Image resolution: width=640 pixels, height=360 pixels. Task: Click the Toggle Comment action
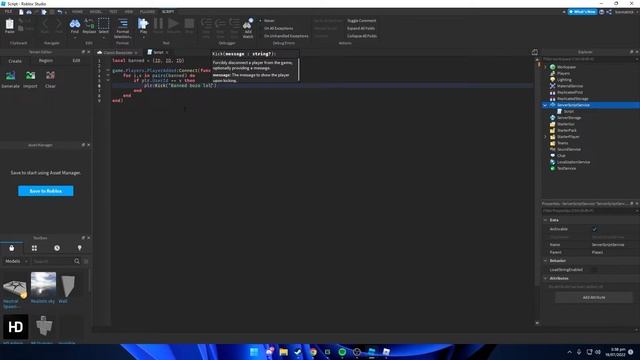(x=361, y=20)
